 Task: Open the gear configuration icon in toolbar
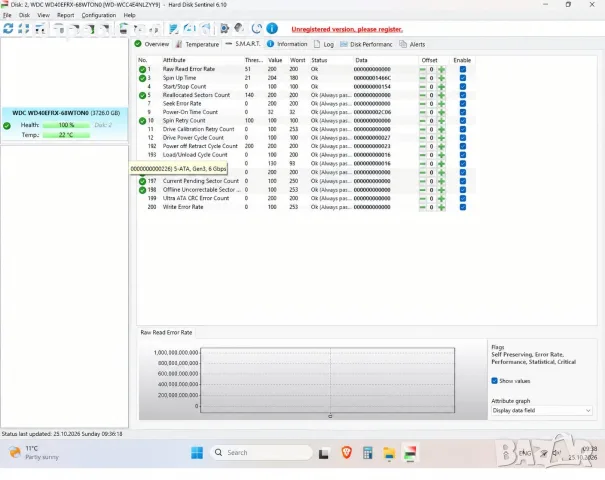click(224, 28)
